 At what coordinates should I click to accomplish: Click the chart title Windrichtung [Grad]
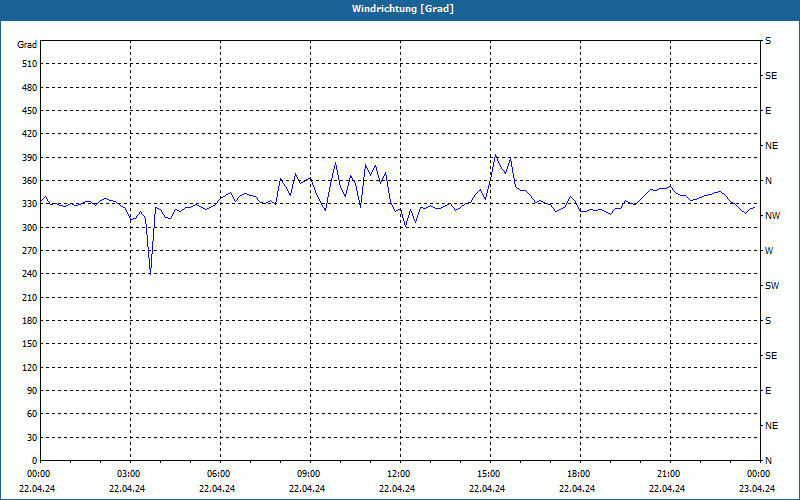tap(403, 9)
